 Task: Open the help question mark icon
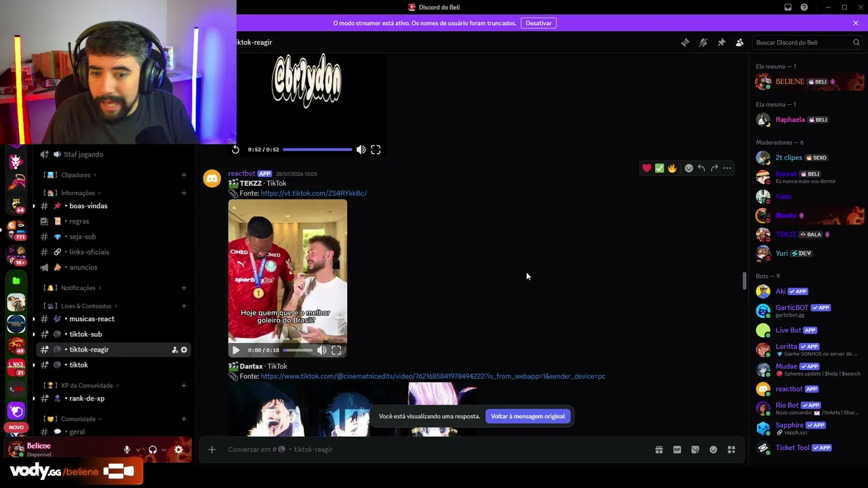(x=804, y=7)
